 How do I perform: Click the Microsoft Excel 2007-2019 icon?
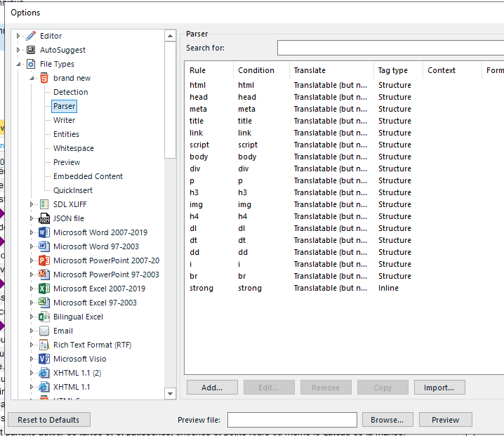point(44,289)
